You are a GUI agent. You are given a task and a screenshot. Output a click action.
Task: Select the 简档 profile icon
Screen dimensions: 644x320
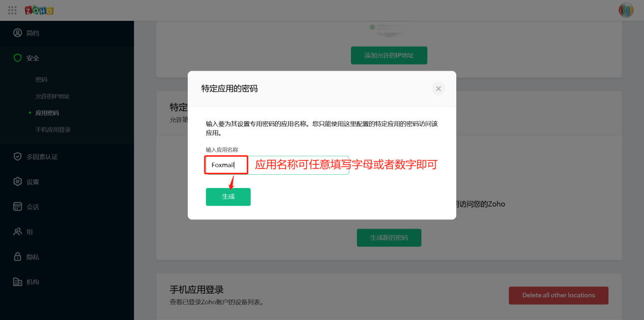(18, 33)
